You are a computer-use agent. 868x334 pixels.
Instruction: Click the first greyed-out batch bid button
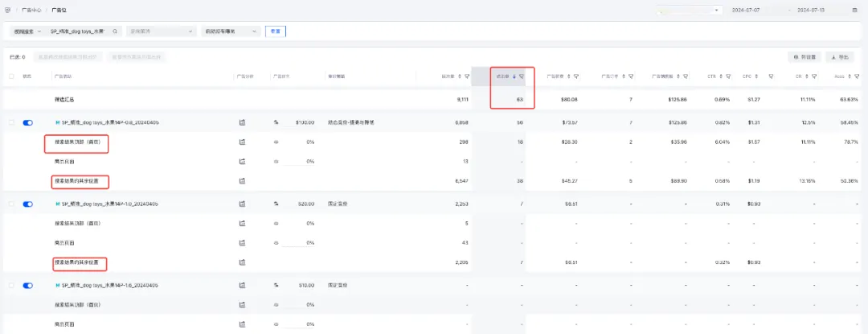68,57
